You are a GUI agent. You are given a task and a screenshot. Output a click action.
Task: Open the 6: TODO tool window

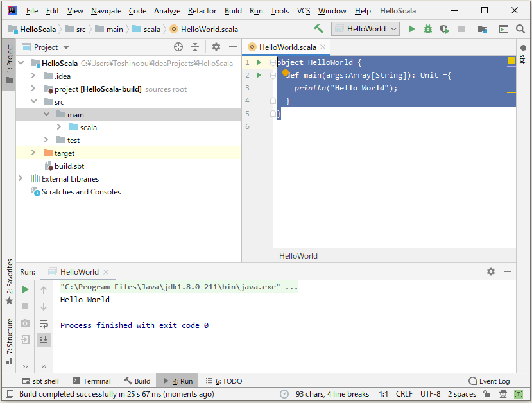coord(224,381)
